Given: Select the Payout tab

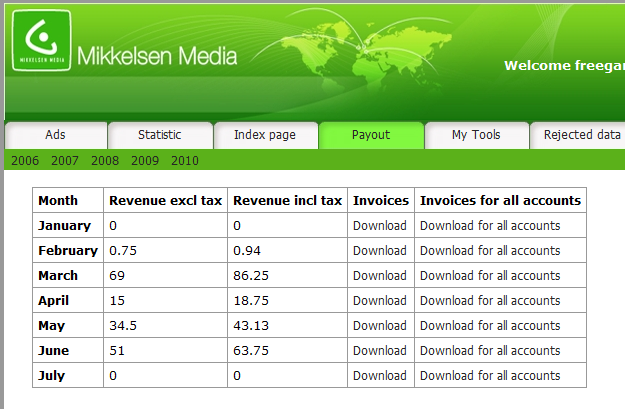Looking at the screenshot, I should pos(371,135).
